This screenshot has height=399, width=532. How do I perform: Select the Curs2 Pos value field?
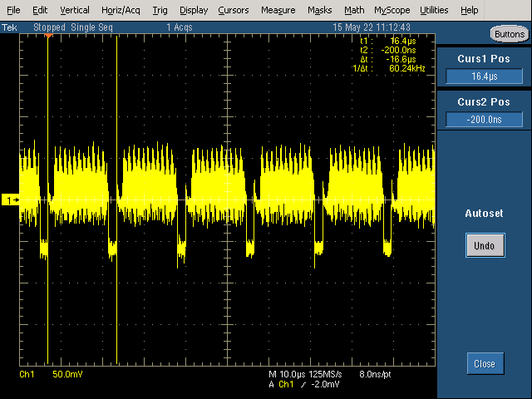point(484,120)
